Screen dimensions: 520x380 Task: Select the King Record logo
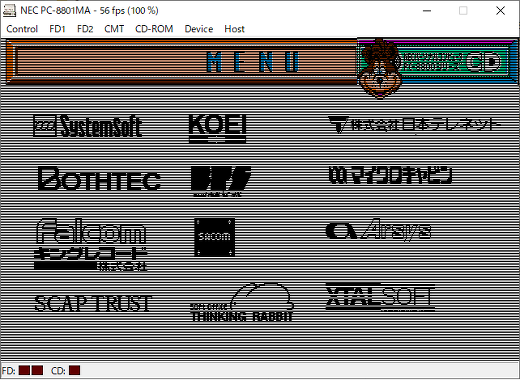click(90, 259)
